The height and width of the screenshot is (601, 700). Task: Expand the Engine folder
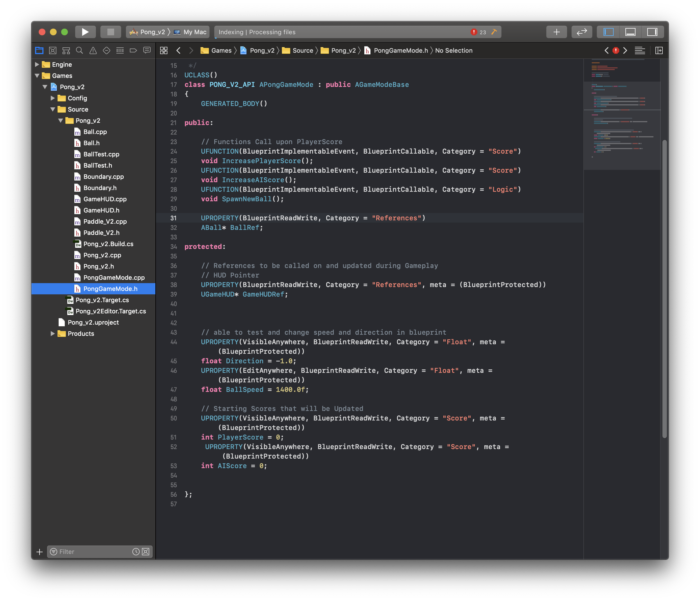click(x=37, y=64)
